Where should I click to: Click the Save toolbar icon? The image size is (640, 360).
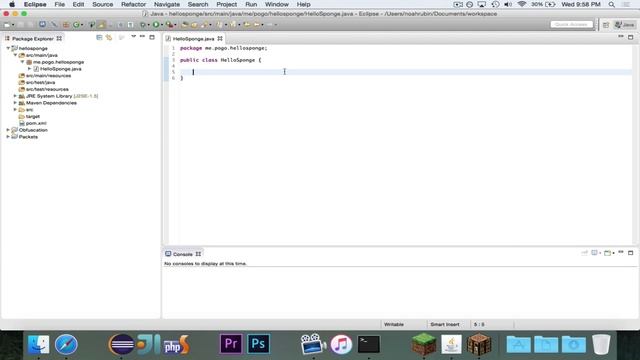tap(21, 25)
